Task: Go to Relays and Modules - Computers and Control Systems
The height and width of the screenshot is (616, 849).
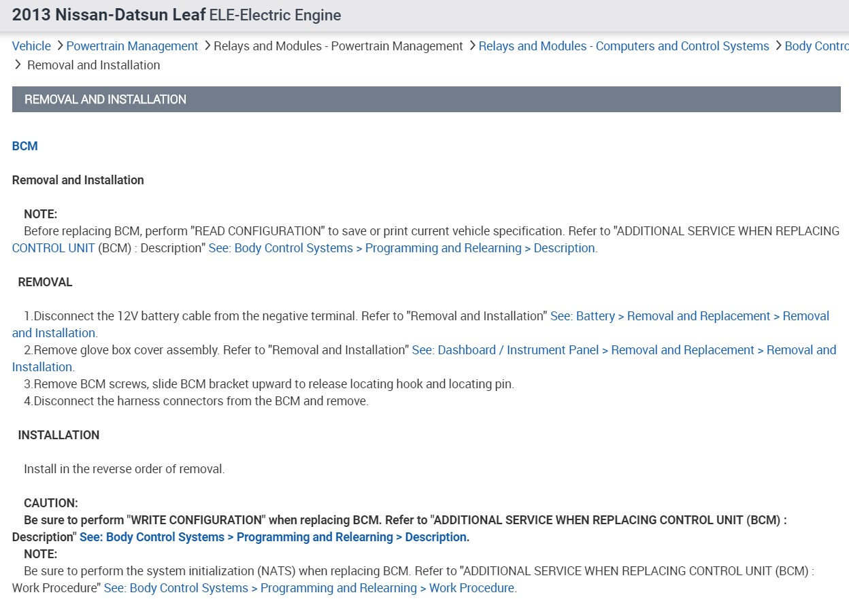Action: pos(623,46)
